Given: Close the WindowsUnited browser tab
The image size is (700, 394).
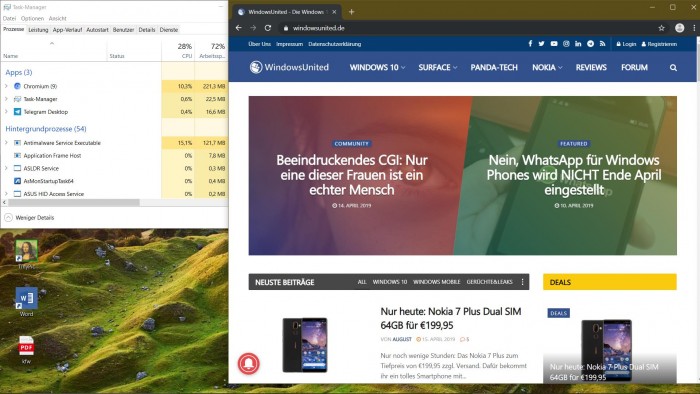Looking at the screenshot, I should point(334,12).
